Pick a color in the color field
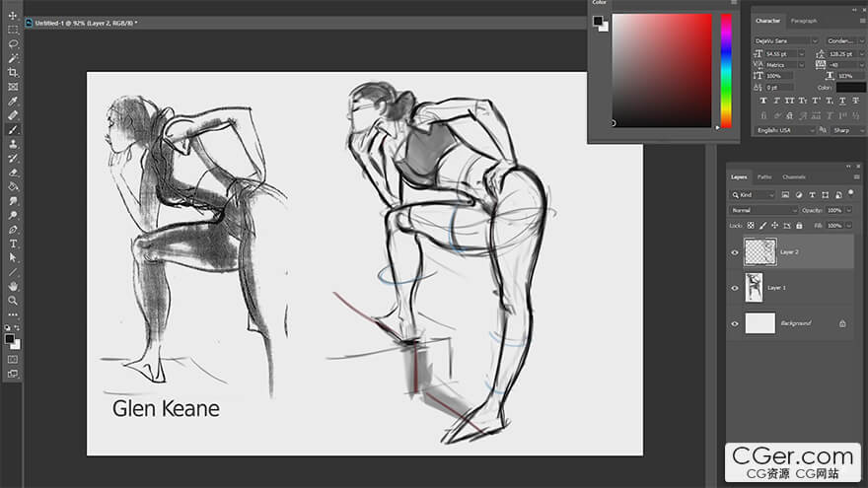This screenshot has height=488, width=868. 662,71
